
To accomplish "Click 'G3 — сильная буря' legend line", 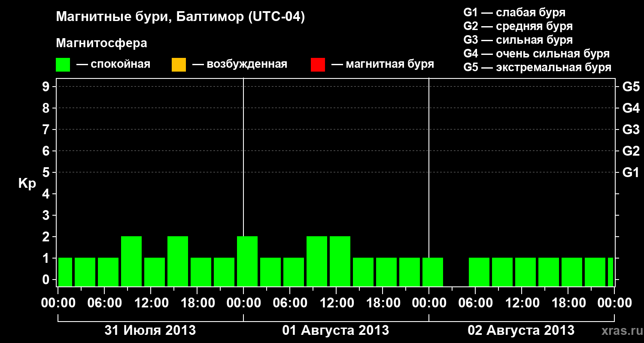I will click(518, 40).
